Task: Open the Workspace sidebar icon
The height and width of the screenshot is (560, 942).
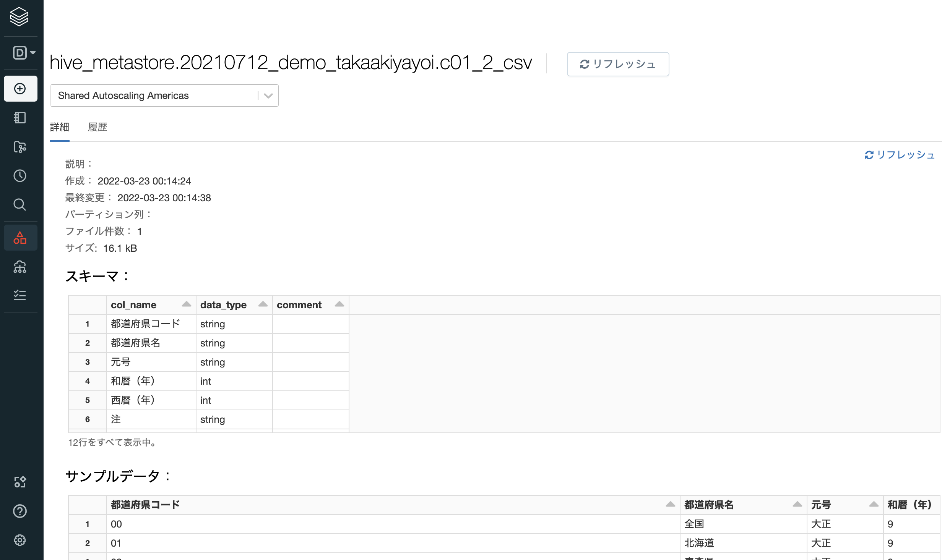Action: point(19,118)
